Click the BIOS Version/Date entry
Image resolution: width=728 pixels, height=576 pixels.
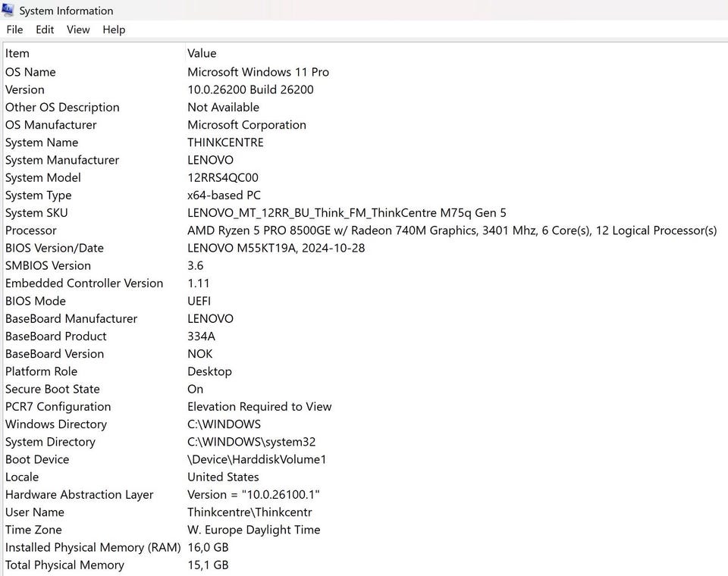click(x=55, y=248)
